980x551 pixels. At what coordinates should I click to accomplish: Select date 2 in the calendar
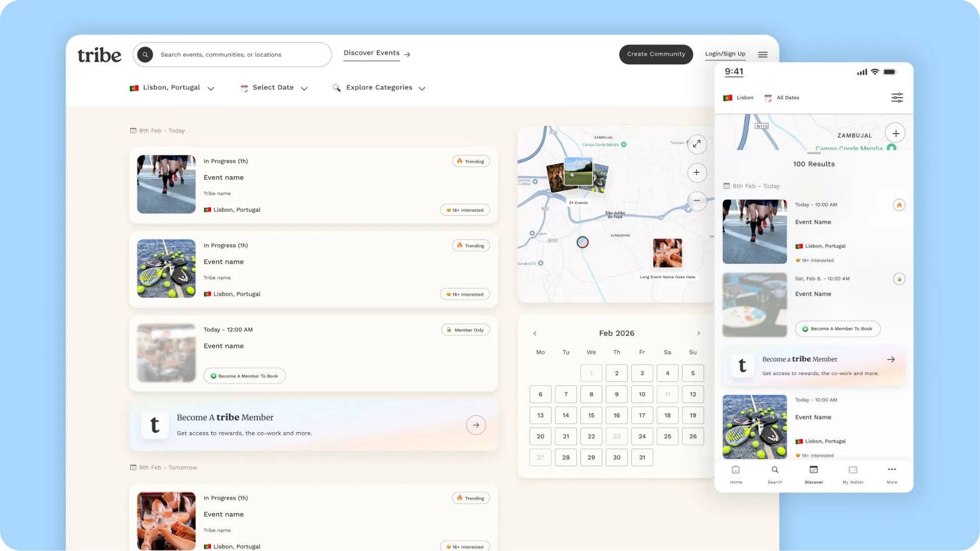[617, 373]
